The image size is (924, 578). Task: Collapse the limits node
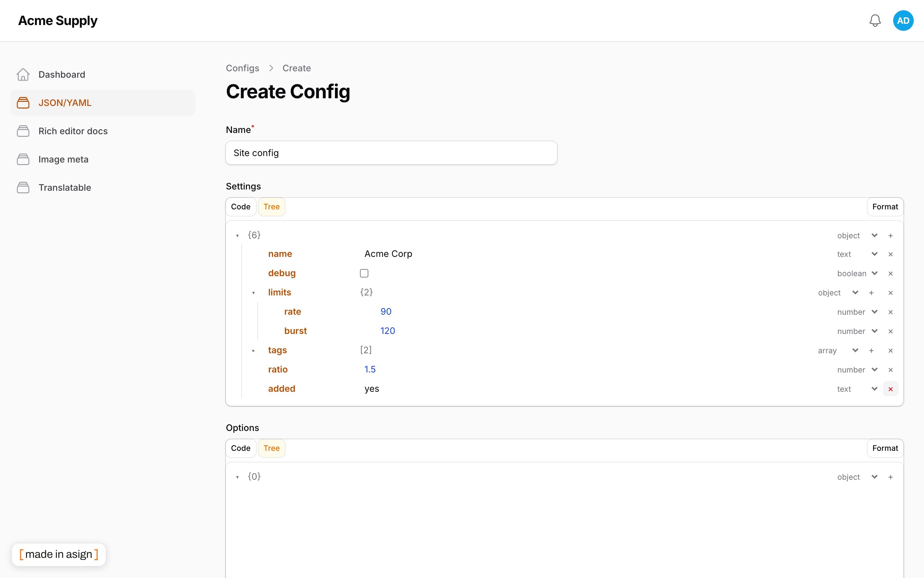(253, 293)
